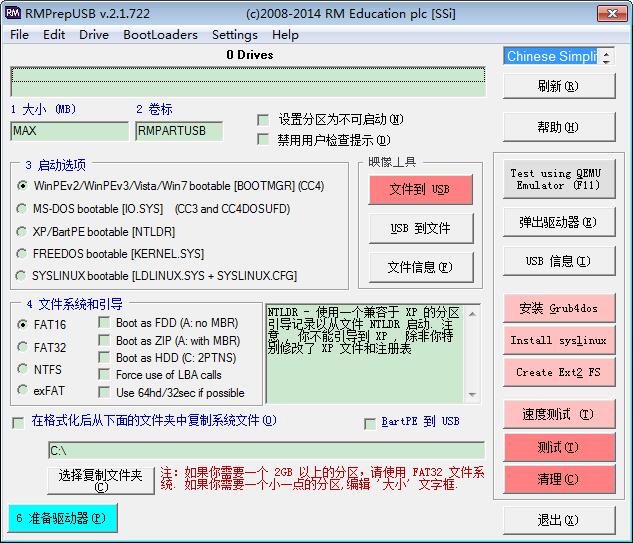The width and height of the screenshot is (633, 543).
Task: Click the folder path field showing C:\
Action: [x=266, y=450]
